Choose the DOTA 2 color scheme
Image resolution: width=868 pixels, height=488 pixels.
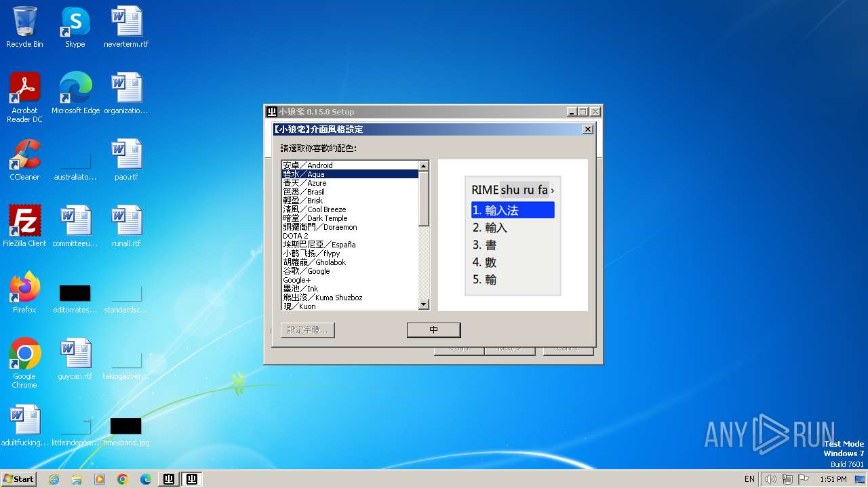[x=350, y=236]
